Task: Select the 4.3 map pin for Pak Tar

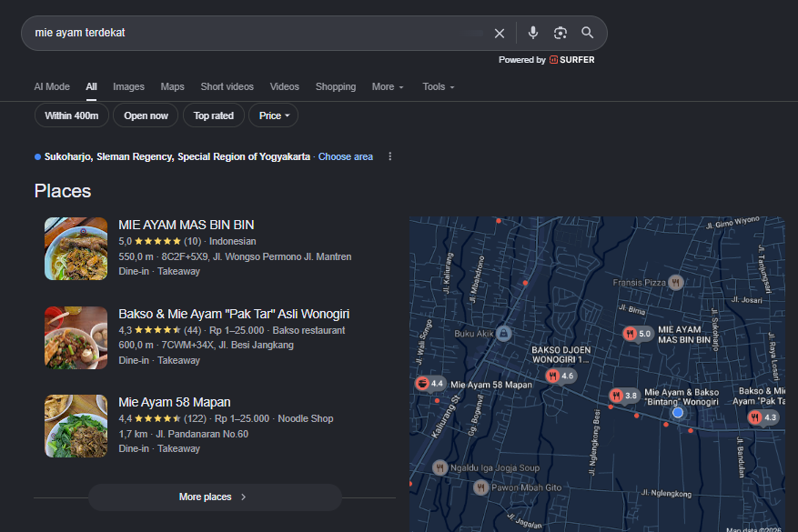Action: (763, 417)
